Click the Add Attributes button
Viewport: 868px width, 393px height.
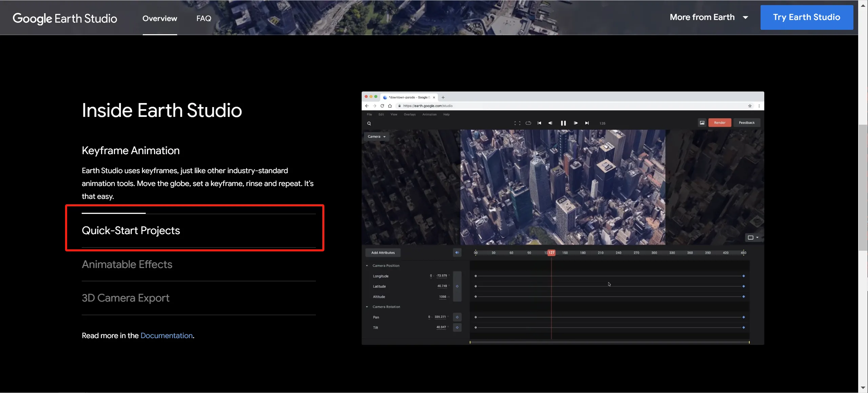(383, 253)
